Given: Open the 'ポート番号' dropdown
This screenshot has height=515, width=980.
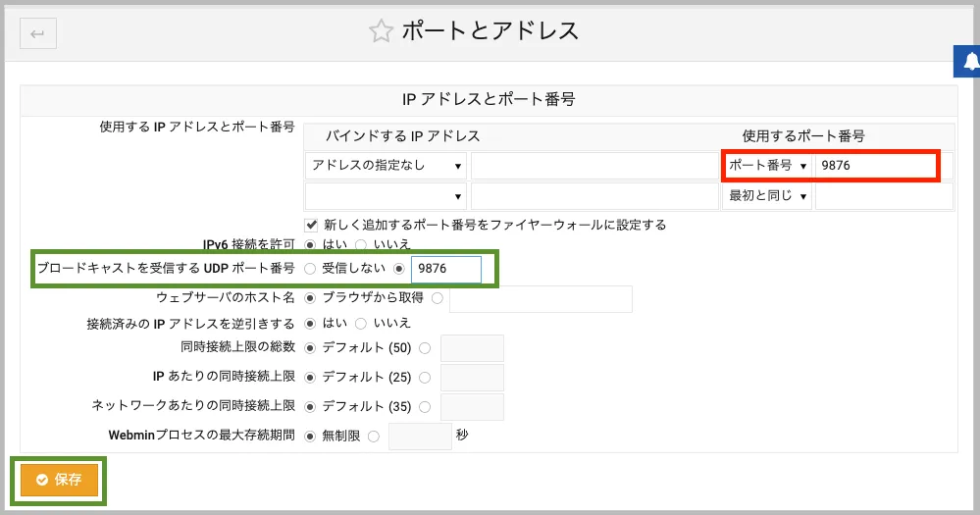Looking at the screenshot, I should pyautogui.click(x=767, y=166).
